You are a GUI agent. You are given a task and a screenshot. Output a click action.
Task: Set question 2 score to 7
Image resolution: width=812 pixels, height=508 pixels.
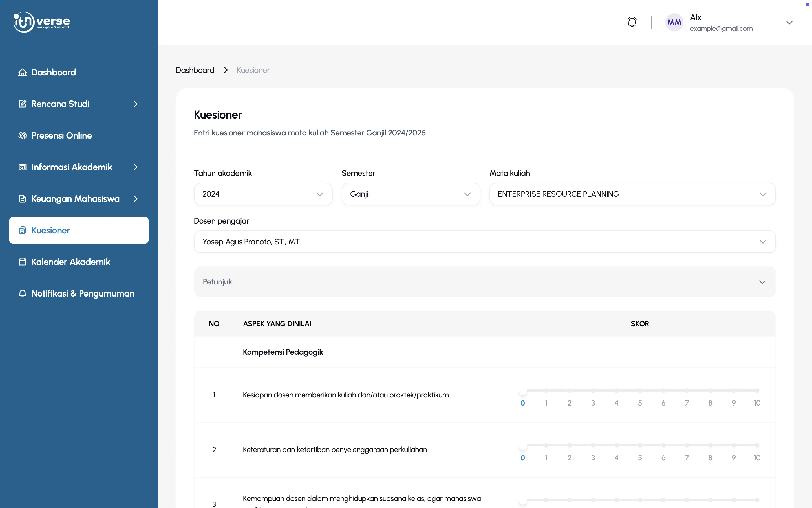(x=687, y=445)
